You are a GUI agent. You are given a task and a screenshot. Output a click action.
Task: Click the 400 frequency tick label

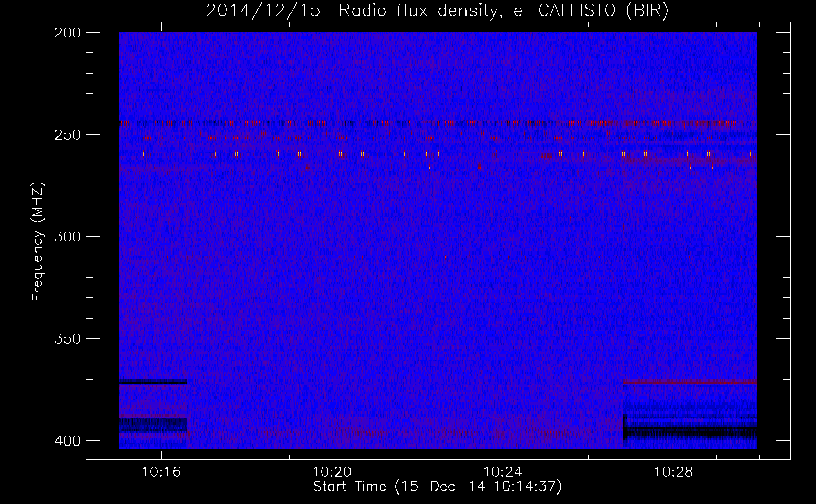(68, 441)
